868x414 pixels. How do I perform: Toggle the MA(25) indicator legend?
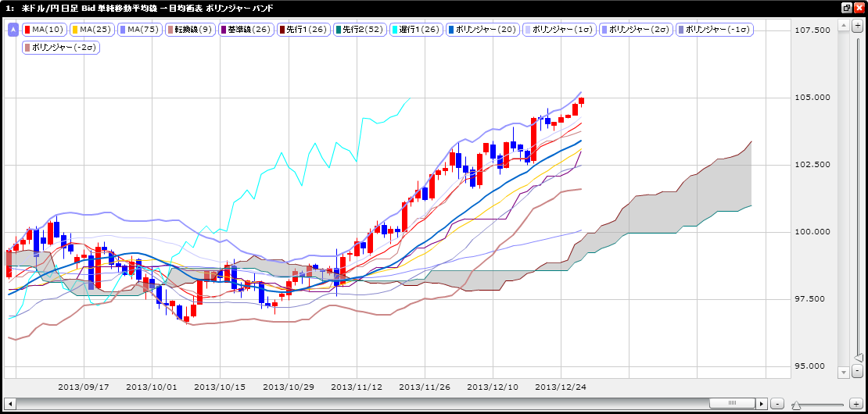tap(94, 30)
